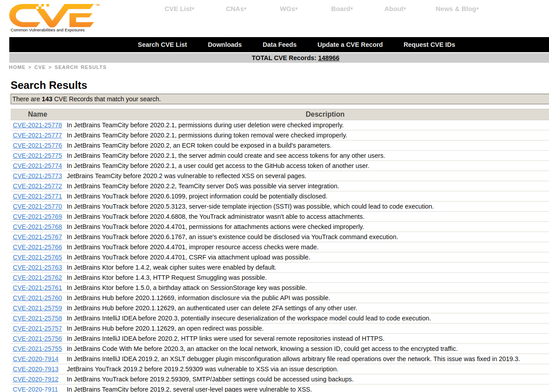Screen dimensions: 549x392
Task: Open CVE-2021-25758 record
Action: (x=38, y=318)
